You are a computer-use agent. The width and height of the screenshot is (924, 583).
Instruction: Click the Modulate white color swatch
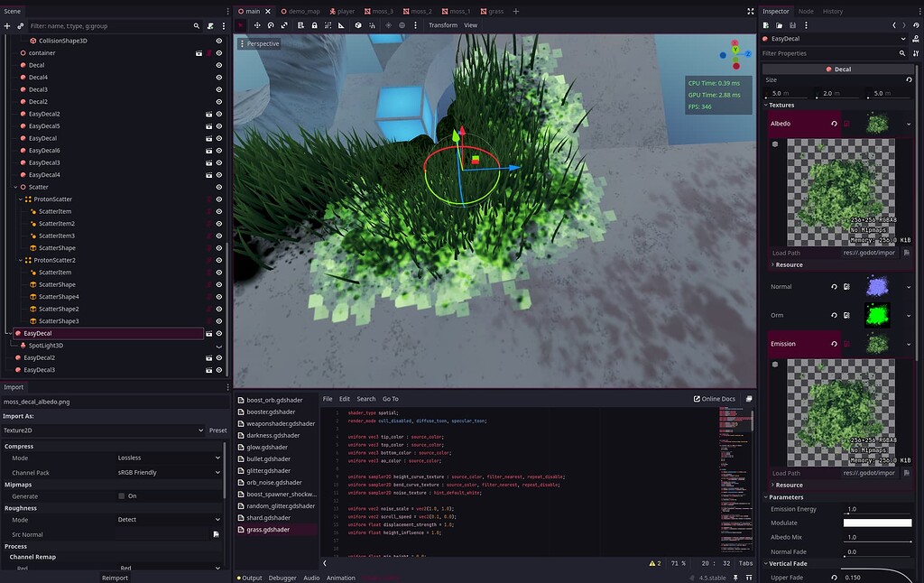[x=876, y=523]
